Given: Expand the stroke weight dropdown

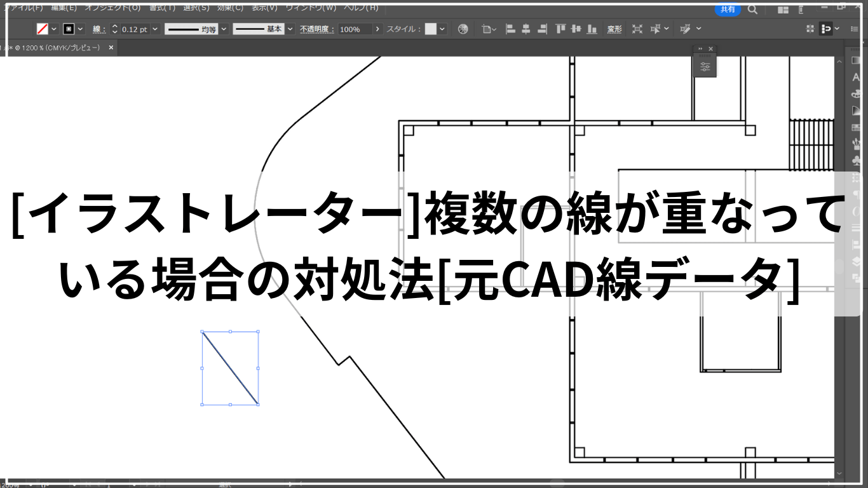Looking at the screenshot, I should [155, 29].
